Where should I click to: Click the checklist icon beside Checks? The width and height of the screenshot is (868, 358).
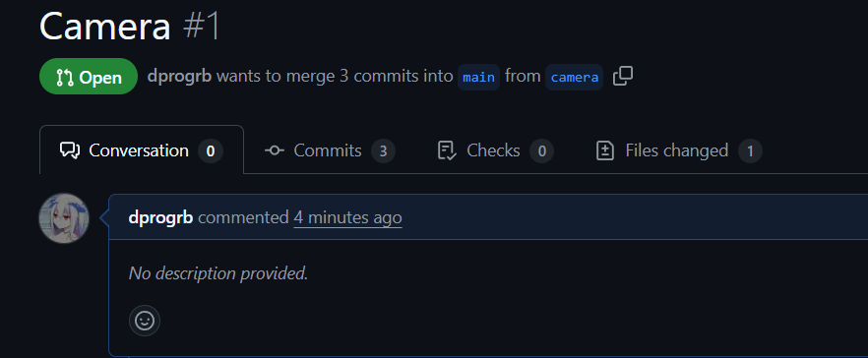click(447, 150)
